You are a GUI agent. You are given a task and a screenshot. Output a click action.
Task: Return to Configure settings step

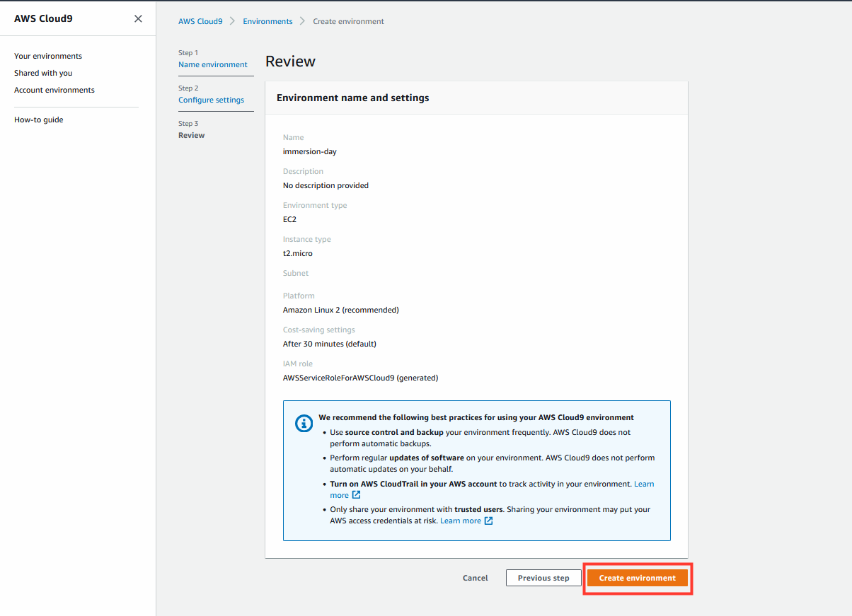211,100
